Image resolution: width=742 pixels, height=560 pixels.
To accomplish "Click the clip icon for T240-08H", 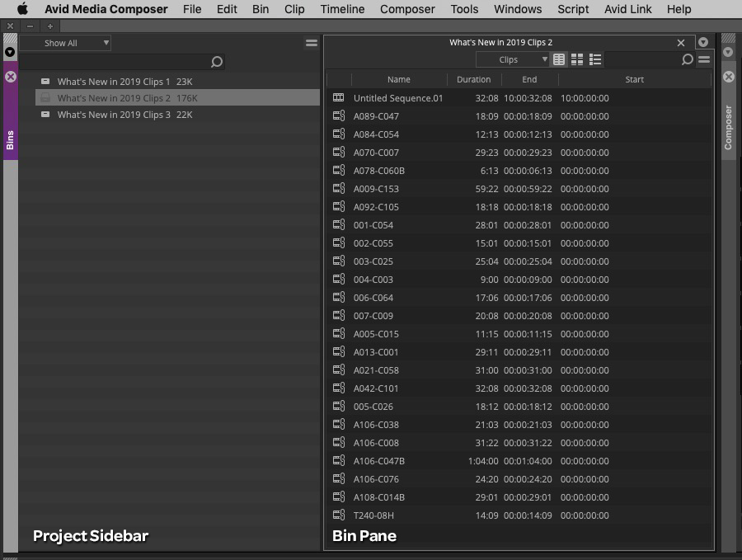I will click(x=338, y=515).
